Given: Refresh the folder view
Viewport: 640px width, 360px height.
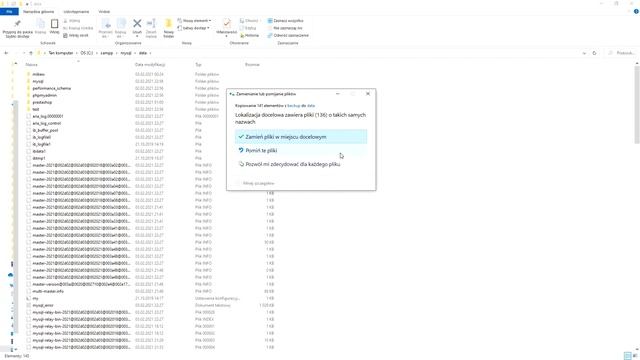Looking at the screenshot, I should coord(594,53).
